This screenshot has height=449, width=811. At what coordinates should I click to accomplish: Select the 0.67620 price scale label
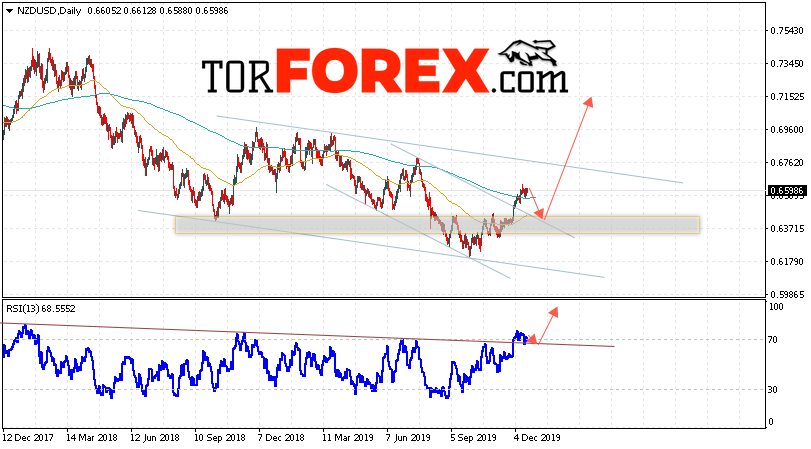pos(787,163)
